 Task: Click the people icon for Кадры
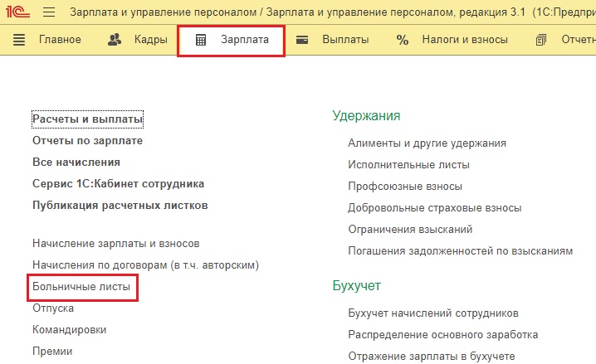(115, 40)
